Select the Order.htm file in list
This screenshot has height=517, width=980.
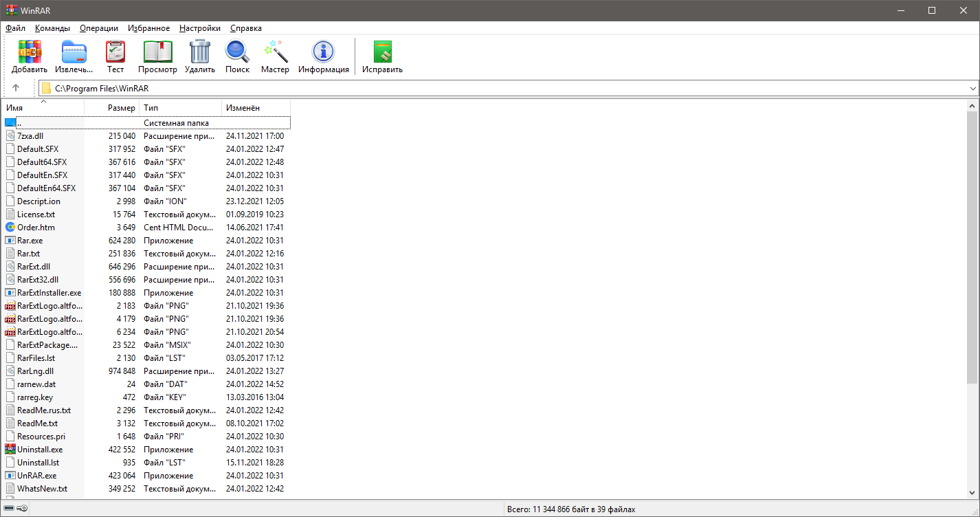(x=36, y=228)
